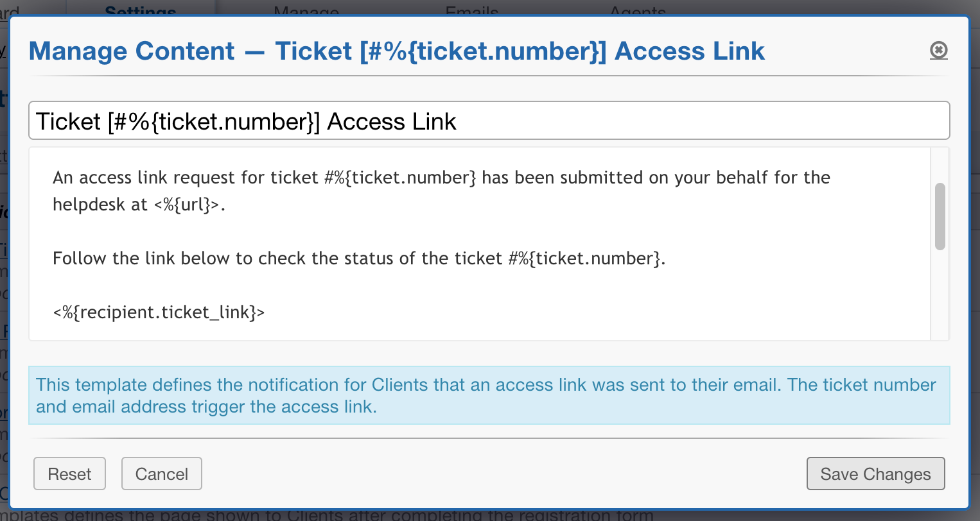Click the Reset button

69,474
